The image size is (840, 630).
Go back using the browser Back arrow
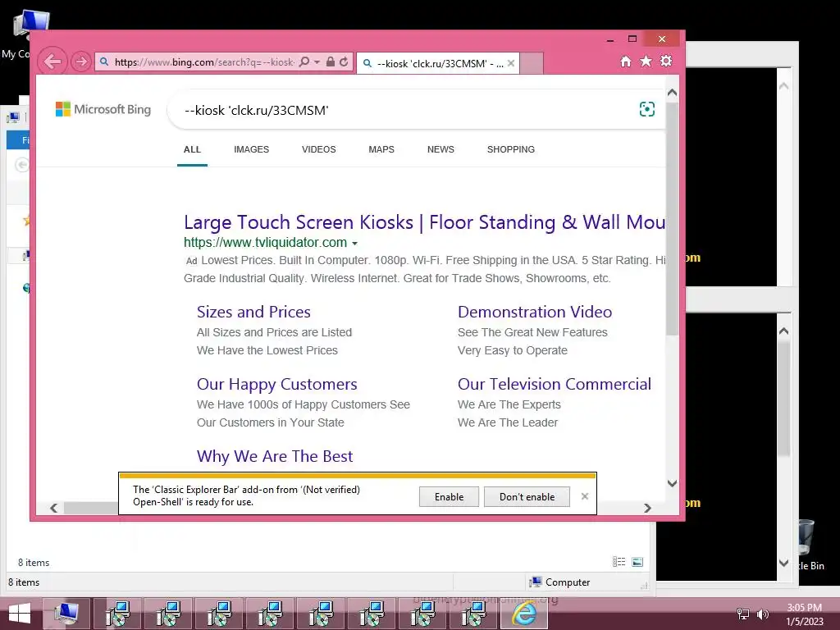[x=52, y=62]
